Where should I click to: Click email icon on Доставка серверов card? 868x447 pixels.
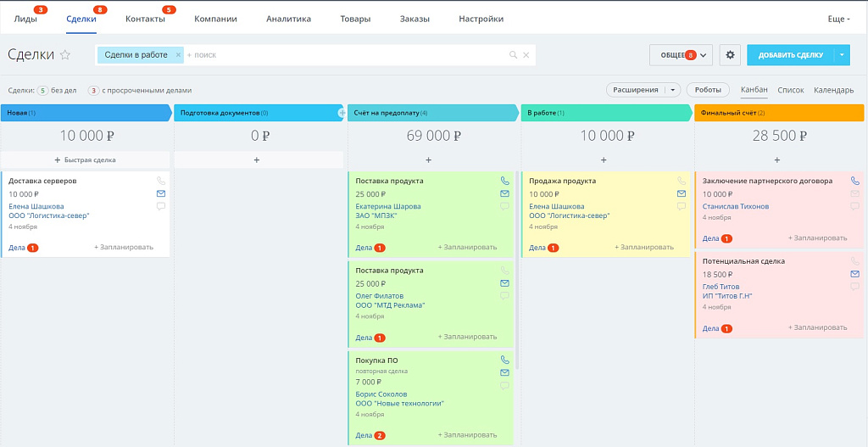pos(161,193)
